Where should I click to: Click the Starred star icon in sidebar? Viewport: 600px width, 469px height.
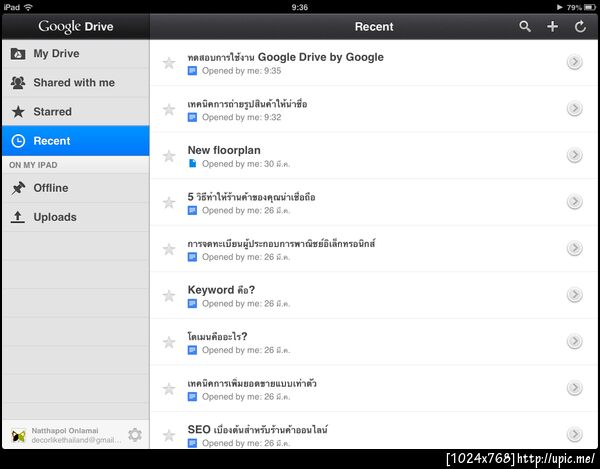pyautogui.click(x=18, y=112)
